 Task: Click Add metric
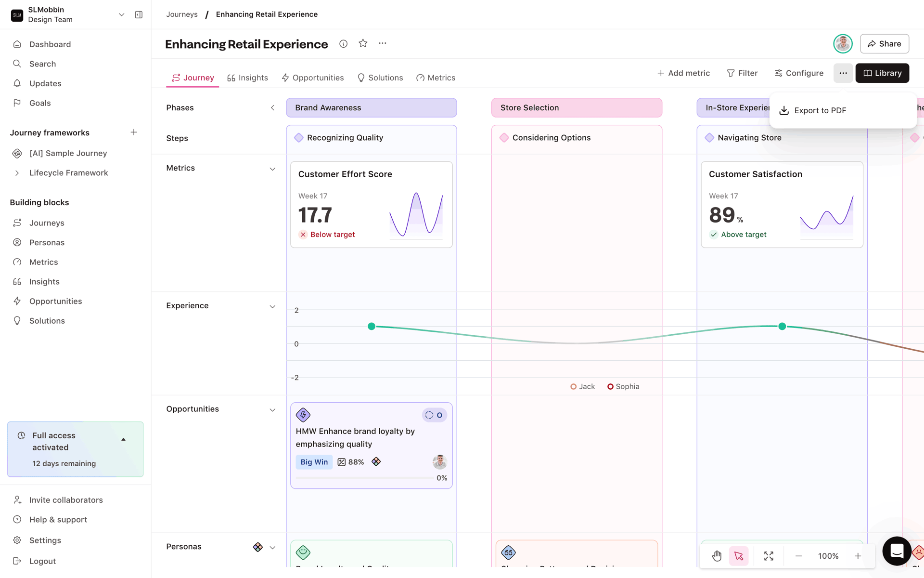tap(683, 73)
